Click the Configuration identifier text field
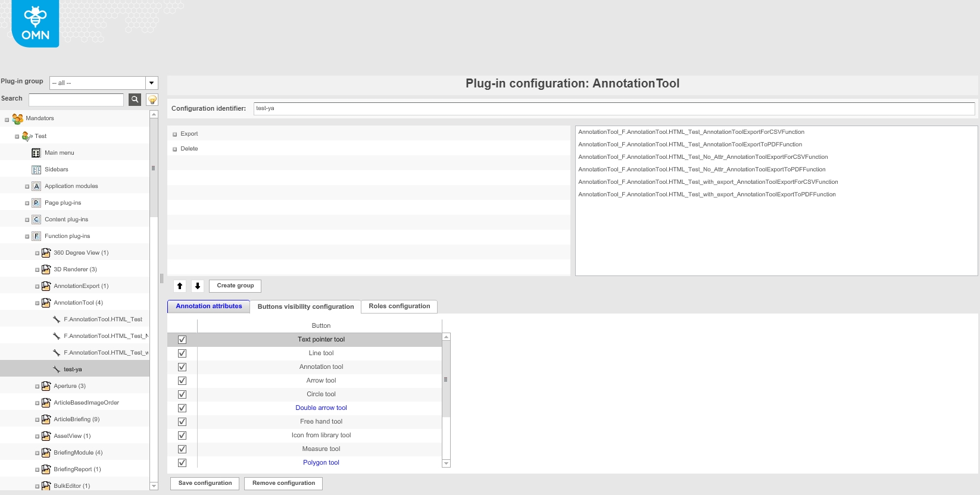 (x=613, y=108)
